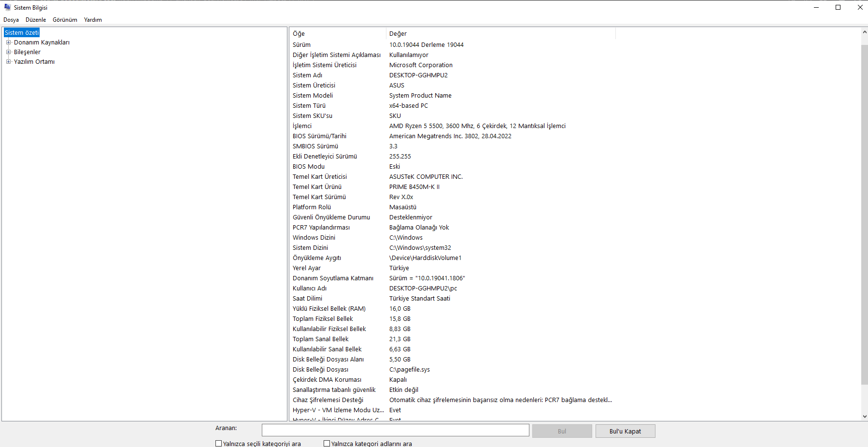Enable Yalnızca kategori adlarını ara checkbox

(327, 444)
